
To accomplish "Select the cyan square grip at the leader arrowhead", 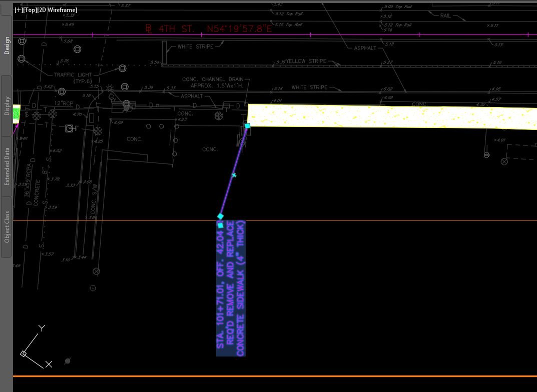I will coord(247,126).
